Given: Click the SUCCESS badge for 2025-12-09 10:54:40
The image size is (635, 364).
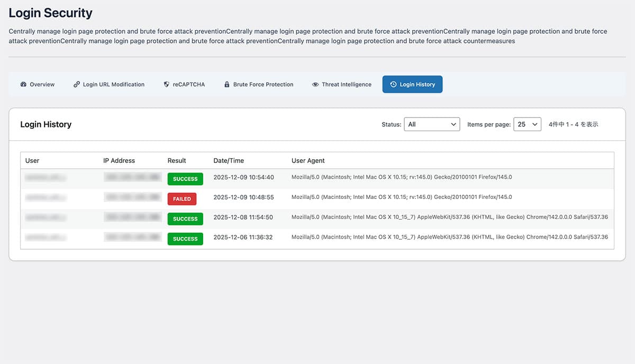Looking at the screenshot, I should [x=185, y=179].
